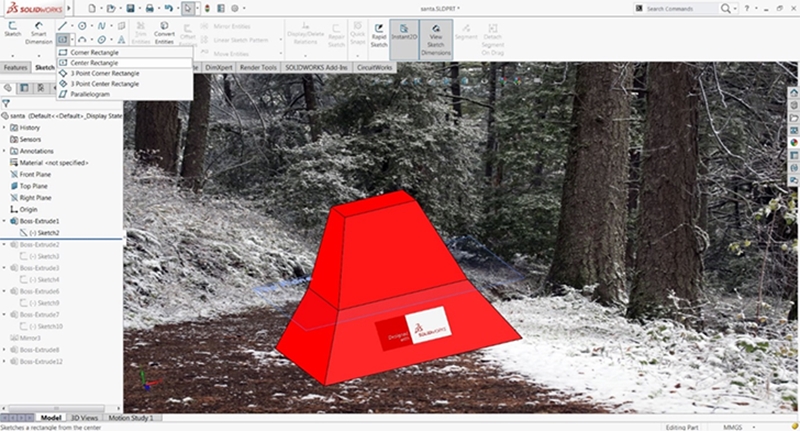
Task: Click the New document icon
Action: click(x=92, y=8)
